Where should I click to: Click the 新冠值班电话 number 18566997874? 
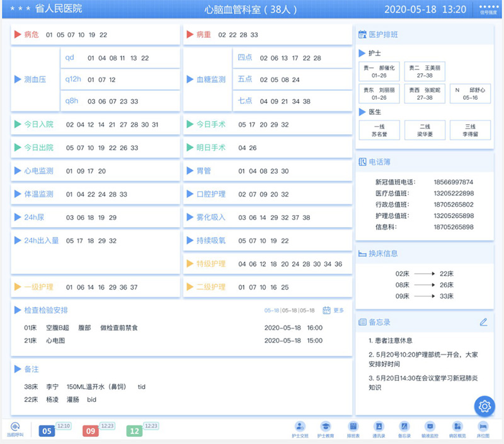tap(453, 182)
